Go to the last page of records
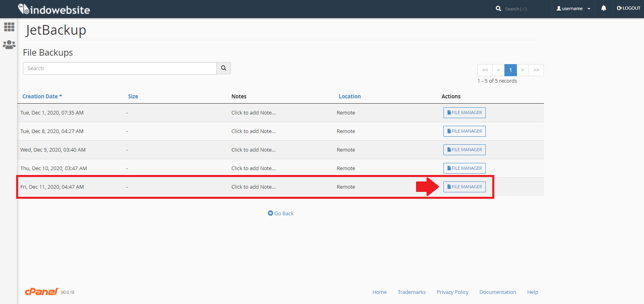This screenshot has width=644, height=304. (536, 70)
